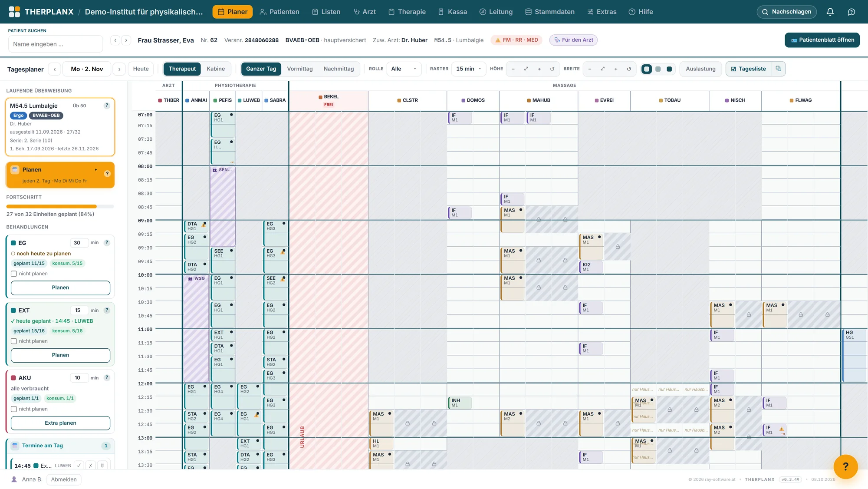868x489 pixels.
Task: Reset row height with Höhe reset icon
Action: [552, 69]
